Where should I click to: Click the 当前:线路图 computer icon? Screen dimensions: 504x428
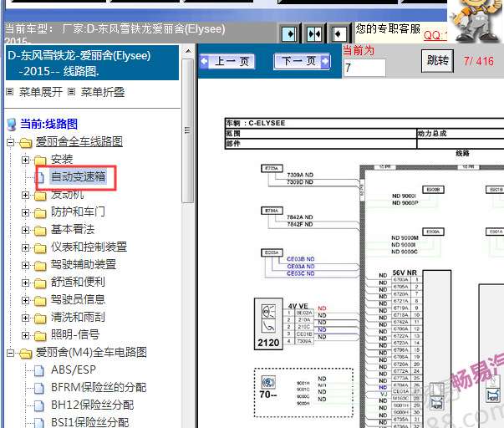(x=12, y=125)
